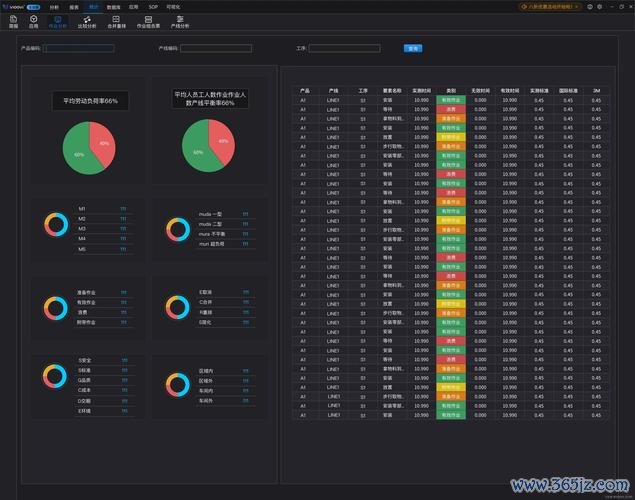
Task: Focus the 产品编码 input field
Action: coord(79,49)
